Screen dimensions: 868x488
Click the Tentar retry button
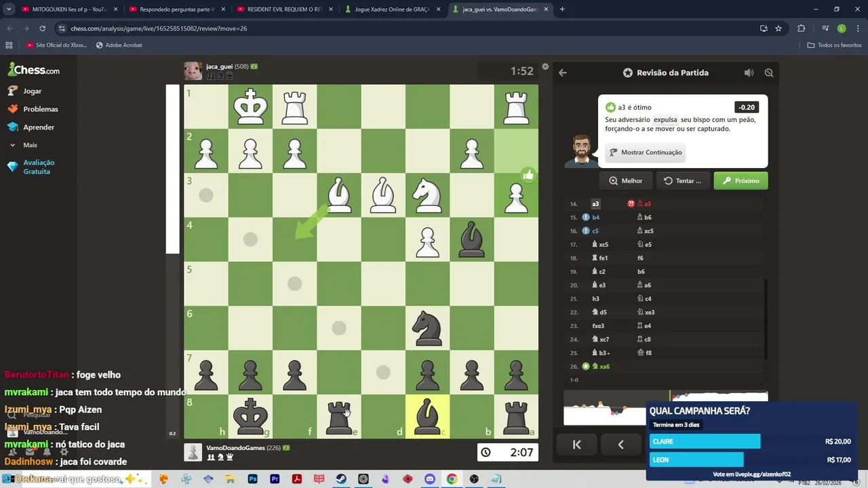tap(683, 181)
